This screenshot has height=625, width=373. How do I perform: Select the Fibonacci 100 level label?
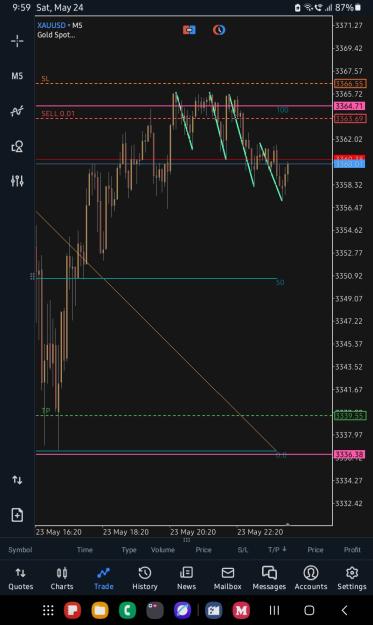pos(283,110)
